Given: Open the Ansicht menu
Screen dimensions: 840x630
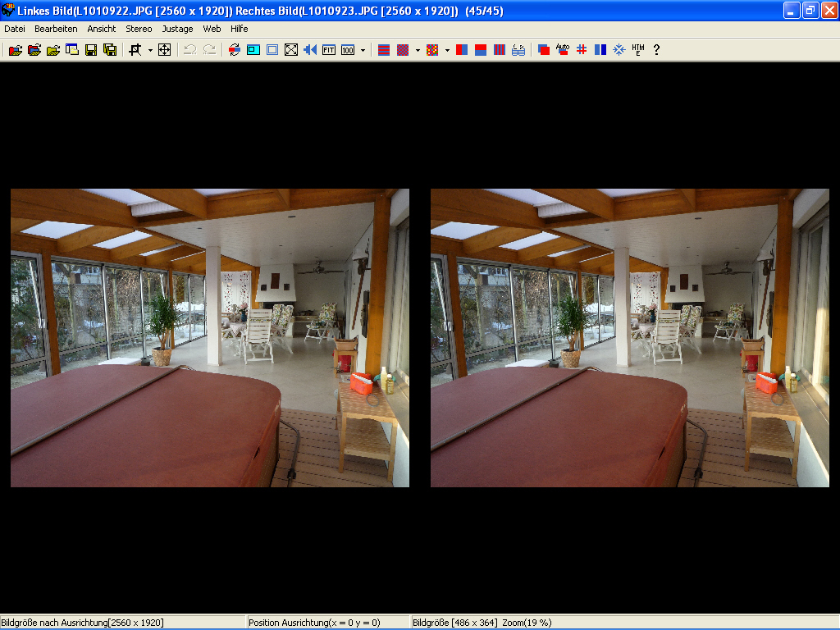Looking at the screenshot, I should point(101,29).
